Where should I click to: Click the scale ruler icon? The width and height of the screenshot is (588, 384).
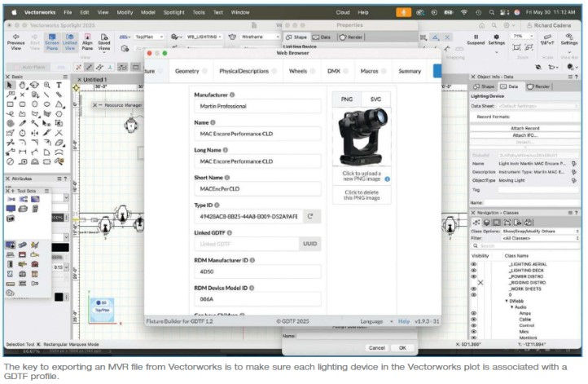(547, 37)
